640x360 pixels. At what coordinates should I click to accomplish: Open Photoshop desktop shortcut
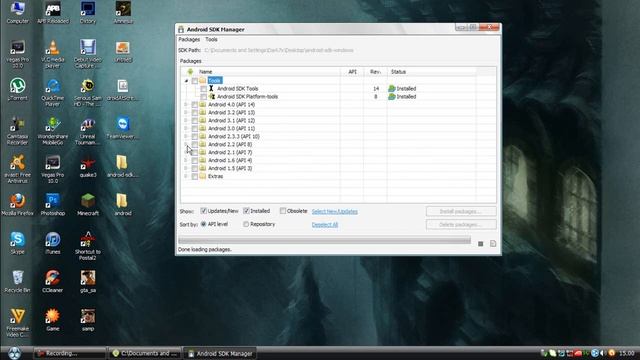(x=53, y=204)
